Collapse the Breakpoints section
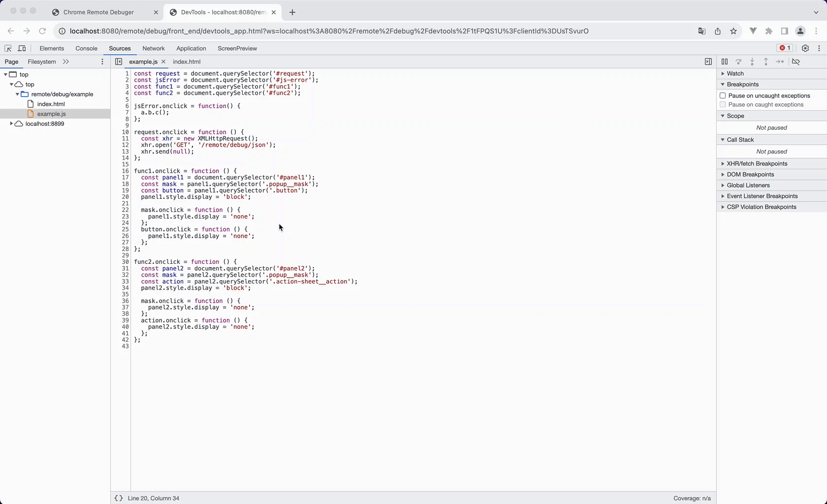Image resolution: width=827 pixels, height=504 pixels. click(722, 84)
